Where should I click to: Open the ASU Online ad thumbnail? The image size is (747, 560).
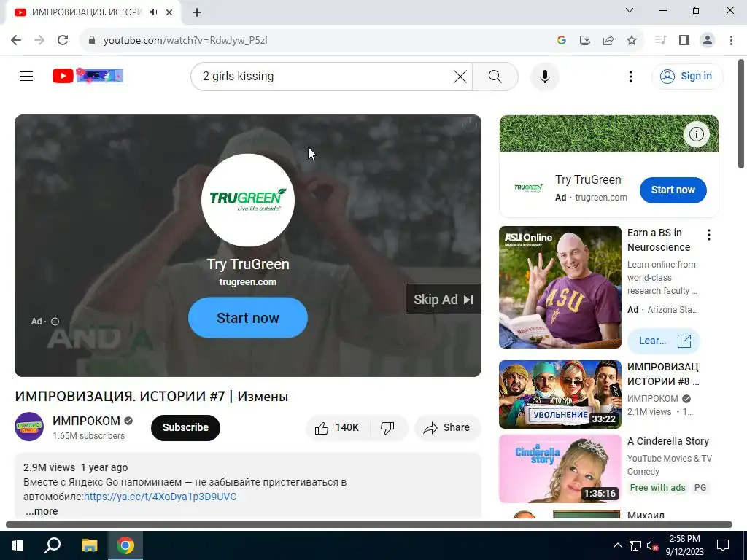pyautogui.click(x=560, y=287)
